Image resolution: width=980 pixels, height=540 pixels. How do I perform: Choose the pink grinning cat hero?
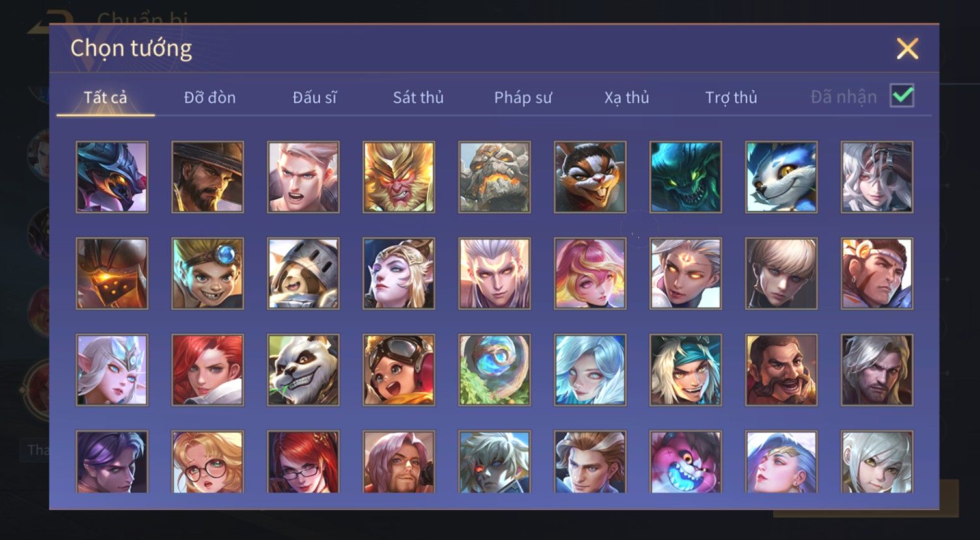(x=686, y=462)
